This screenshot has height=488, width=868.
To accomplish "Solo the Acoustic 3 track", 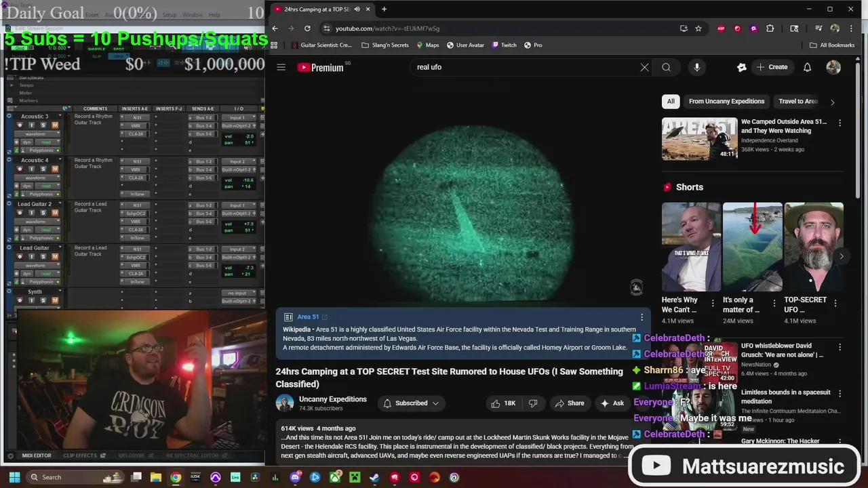I will pyautogui.click(x=43, y=125).
